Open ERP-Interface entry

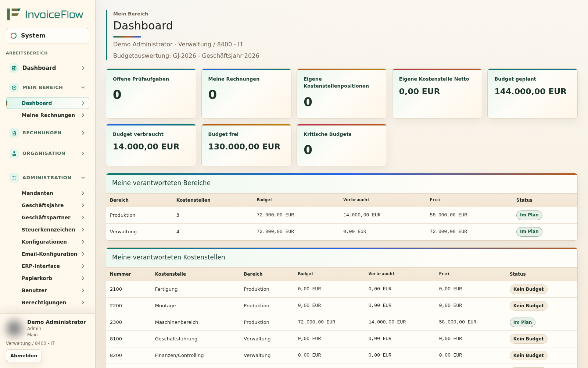(47, 266)
